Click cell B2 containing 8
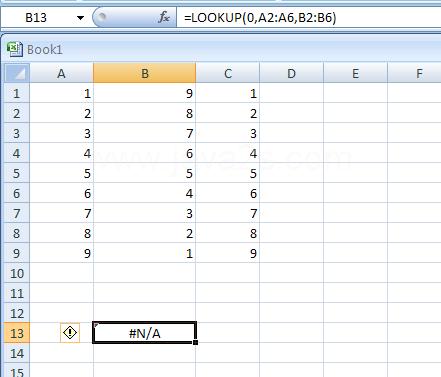The height and width of the screenshot is (377, 441). pyautogui.click(x=145, y=113)
